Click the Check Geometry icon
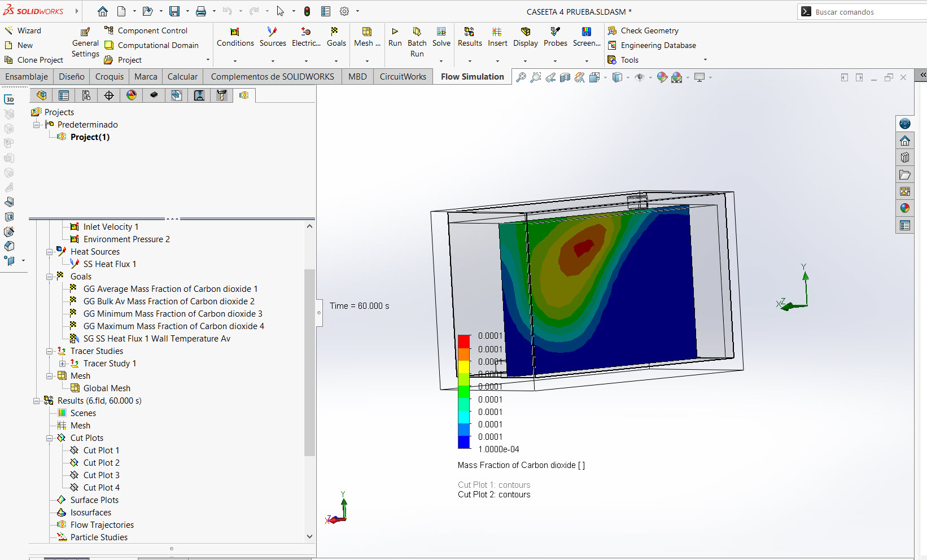The width and height of the screenshot is (927, 560). [612, 30]
